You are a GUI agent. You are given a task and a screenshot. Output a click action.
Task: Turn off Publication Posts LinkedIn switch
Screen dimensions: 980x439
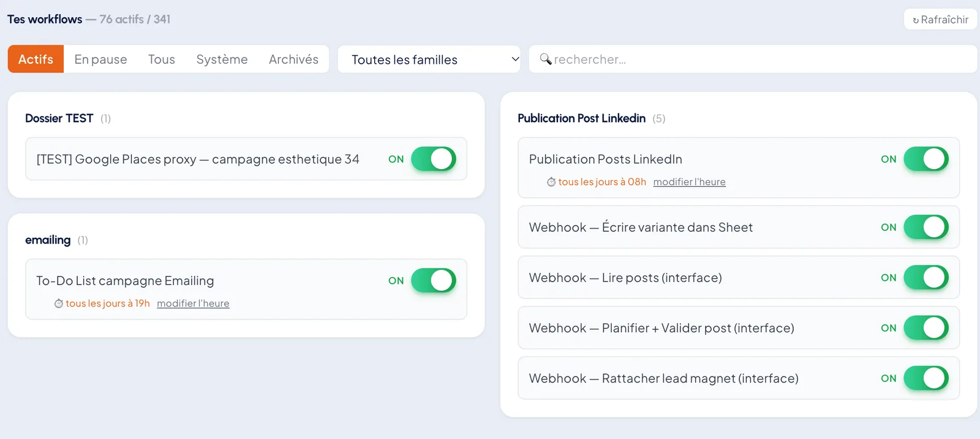coord(926,159)
